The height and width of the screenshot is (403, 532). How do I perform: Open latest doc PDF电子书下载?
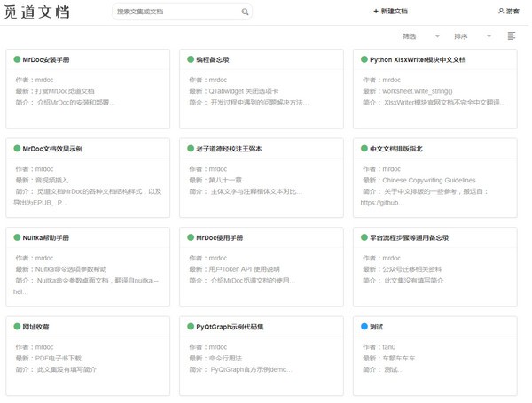(59, 358)
